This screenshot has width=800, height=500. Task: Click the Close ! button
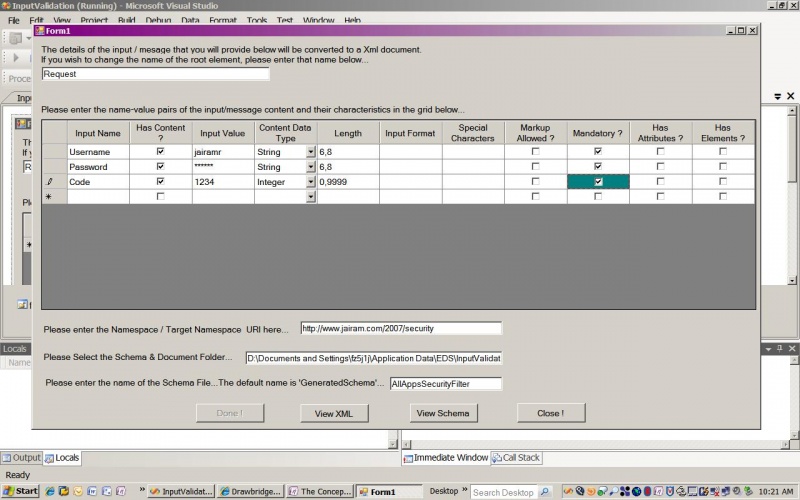(551, 413)
